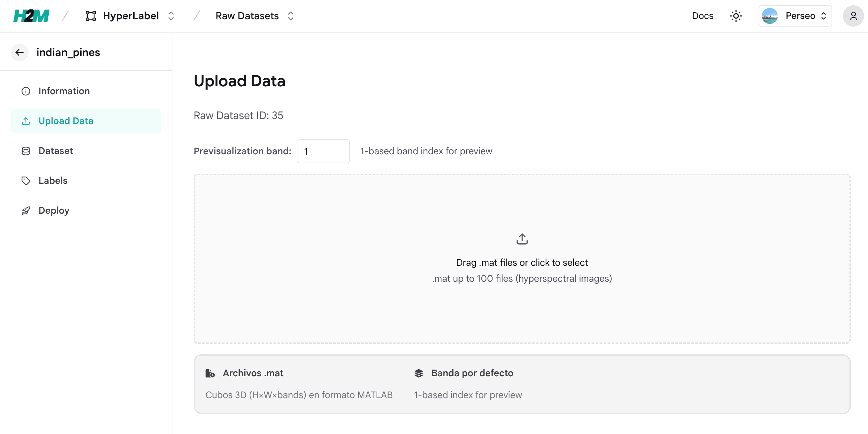Open the Labels sidebar item

click(86, 181)
